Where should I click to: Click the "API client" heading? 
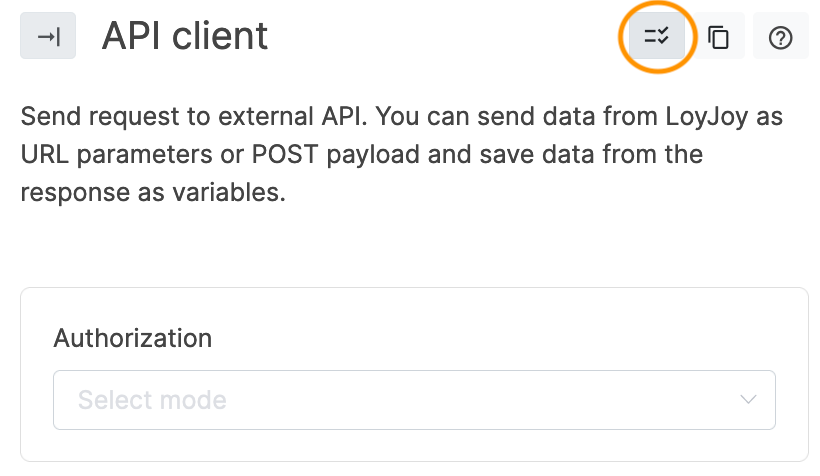click(185, 36)
